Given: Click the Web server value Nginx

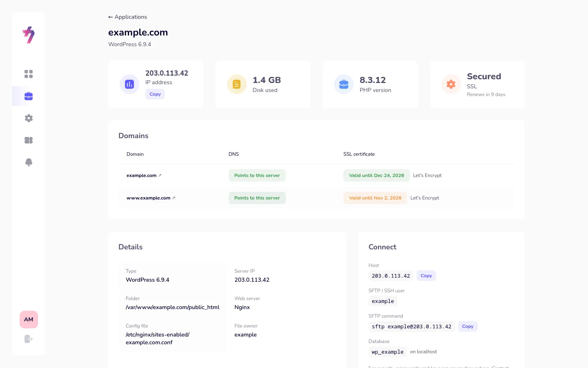Looking at the screenshot, I should click(x=242, y=307).
